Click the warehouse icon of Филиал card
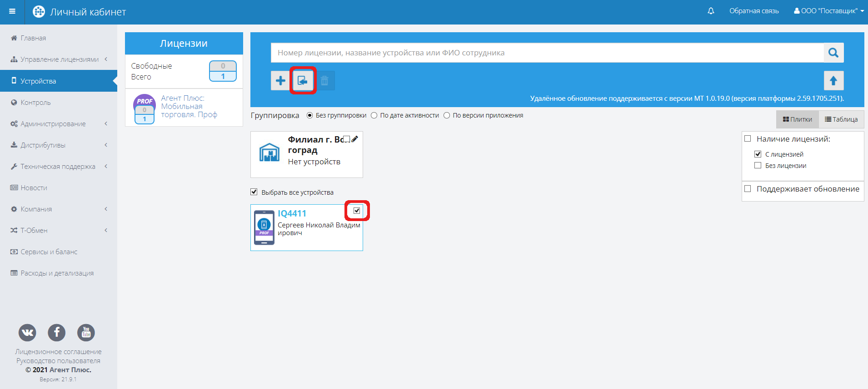Viewport: 868px width, 389px height. (269, 153)
